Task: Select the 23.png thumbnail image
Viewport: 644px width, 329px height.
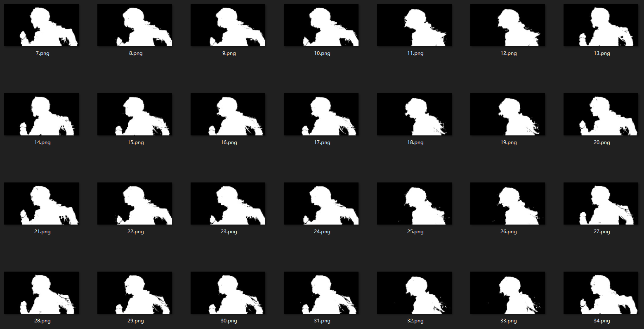Action: click(x=228, y=204)
